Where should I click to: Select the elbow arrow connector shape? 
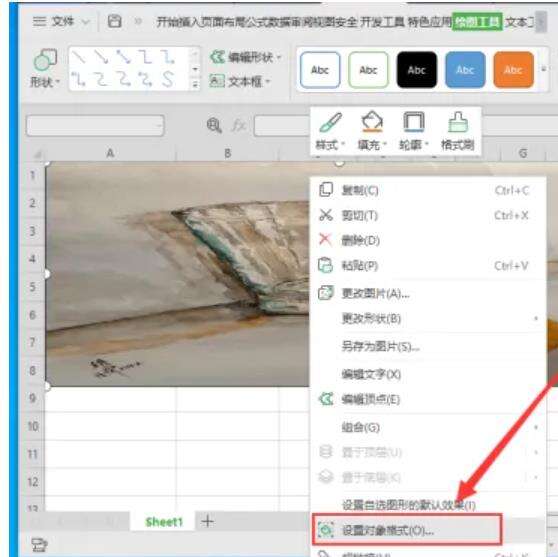coord(167,57)
